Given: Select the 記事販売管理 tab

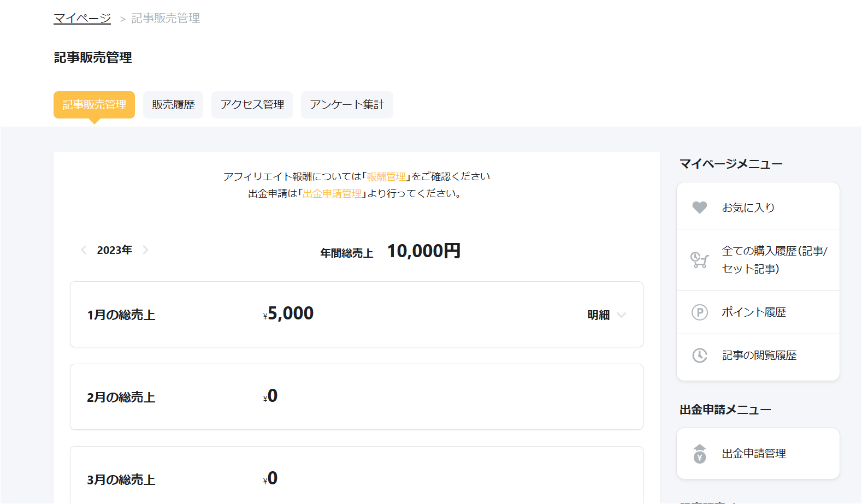Looking at the screenshot, I should tap(94, 105).
